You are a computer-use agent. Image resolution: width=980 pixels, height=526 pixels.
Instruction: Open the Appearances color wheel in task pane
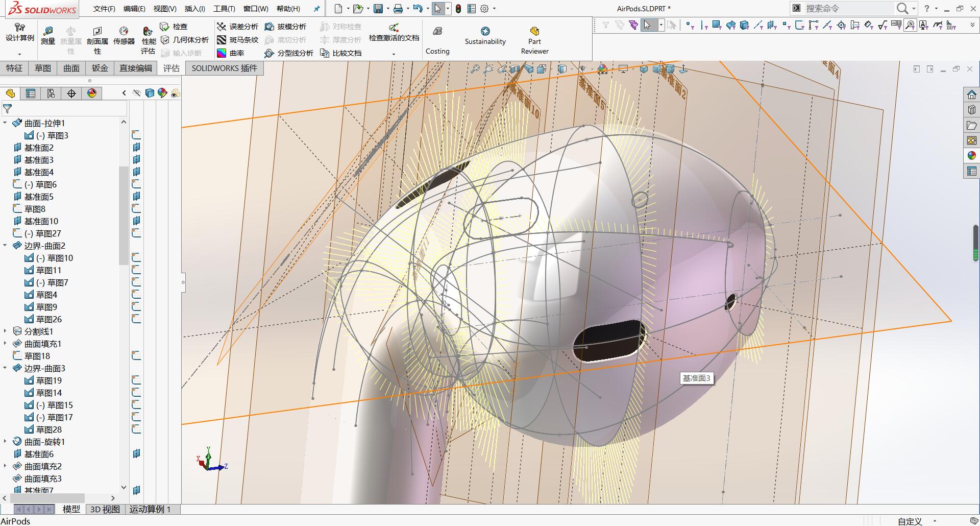click(971, 155)
